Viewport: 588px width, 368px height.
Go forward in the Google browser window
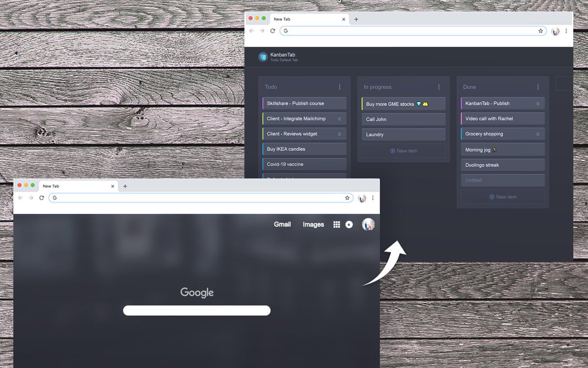coord(31,198)
